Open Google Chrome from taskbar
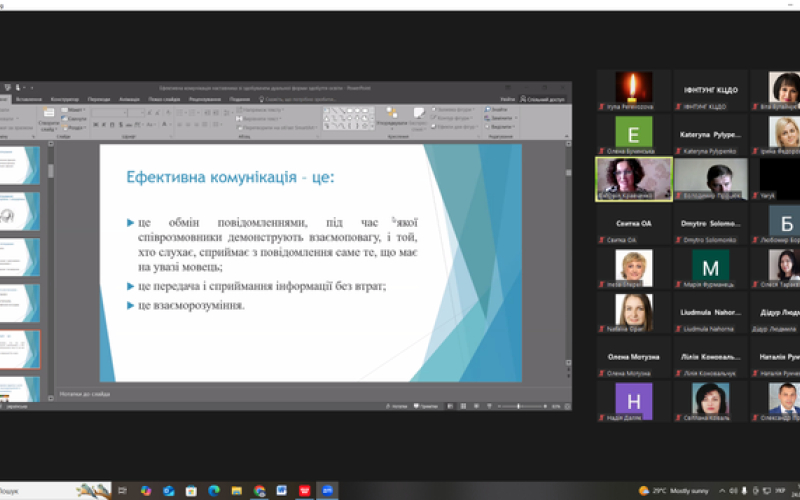The image size is (800, 500). click(x=259, y=491)
